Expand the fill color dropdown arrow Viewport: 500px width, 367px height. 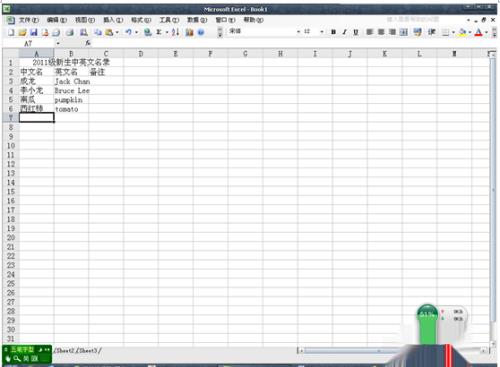(470, 32)
